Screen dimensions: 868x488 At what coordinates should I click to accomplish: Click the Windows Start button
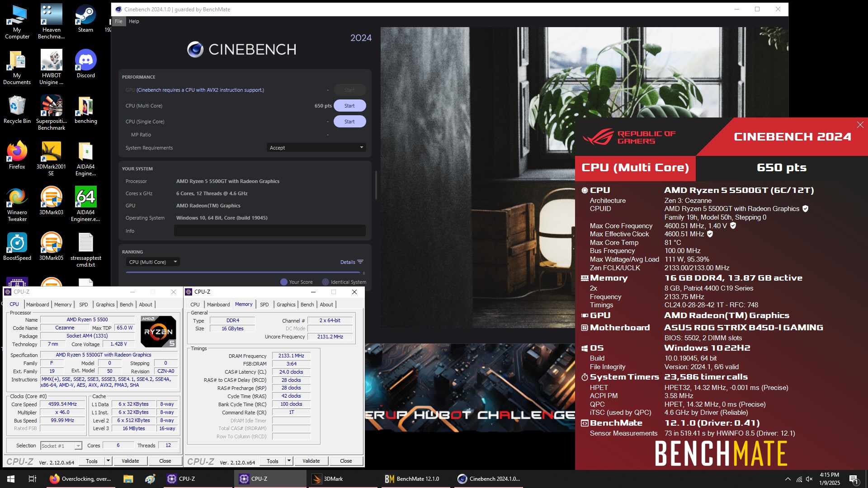(x=11, y=479)
